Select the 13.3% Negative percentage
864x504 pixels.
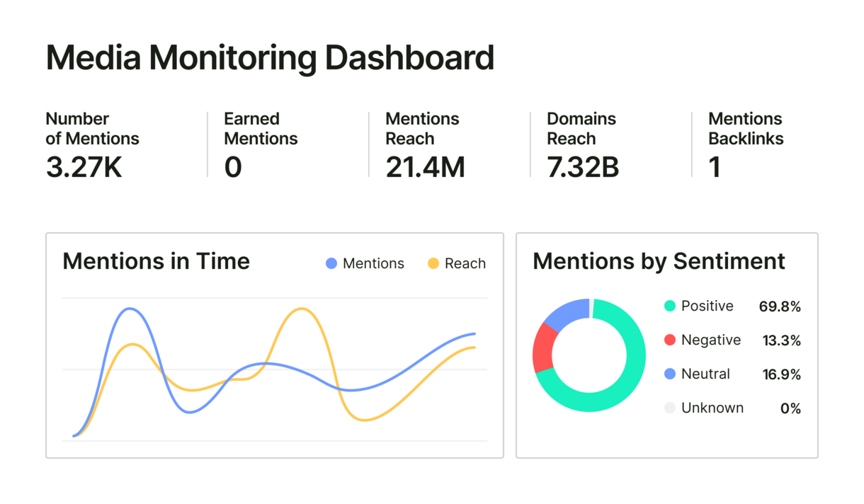(x=781, y=340)
